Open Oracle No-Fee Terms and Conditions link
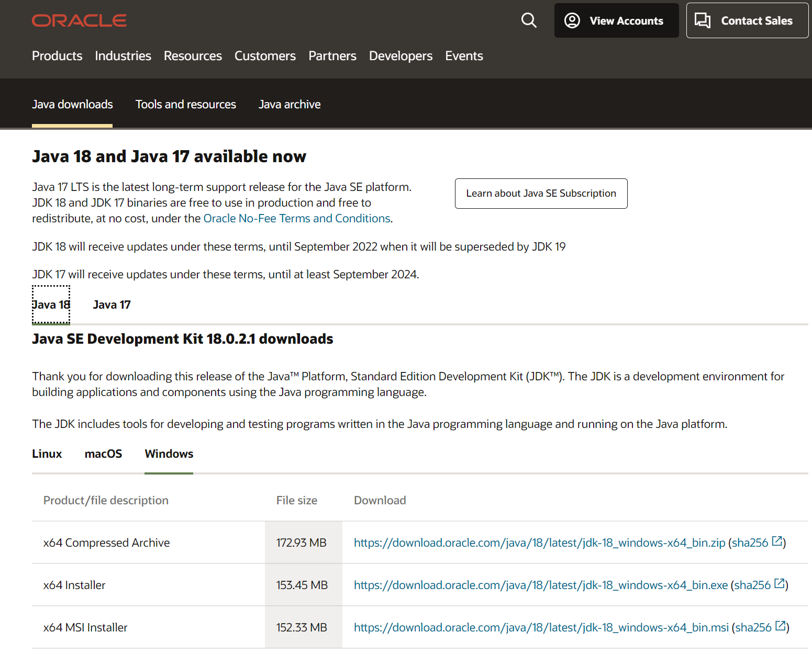812x655 pixels. tap(297, 218)
